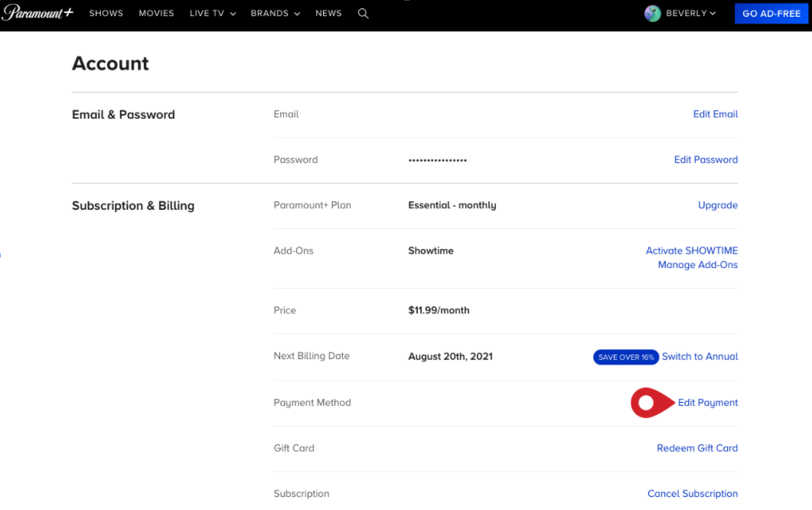Click the Paramount+ logo
The height and width of the screenshot is (510, 812).
pyautogui.click(x=37, y=13)
